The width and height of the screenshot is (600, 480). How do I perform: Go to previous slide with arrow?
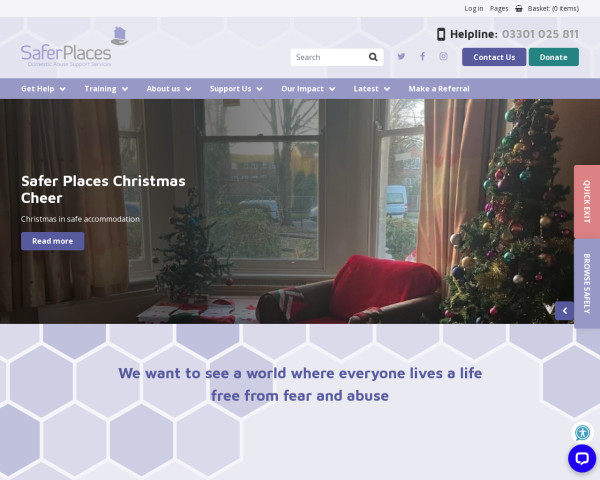coord(564,311)
